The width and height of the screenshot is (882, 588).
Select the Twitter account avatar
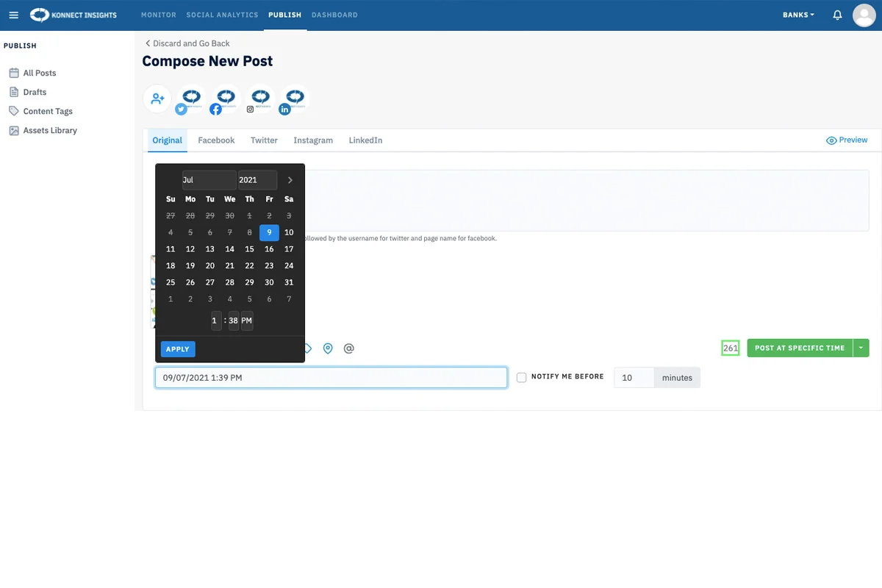(x=190, y=99)
